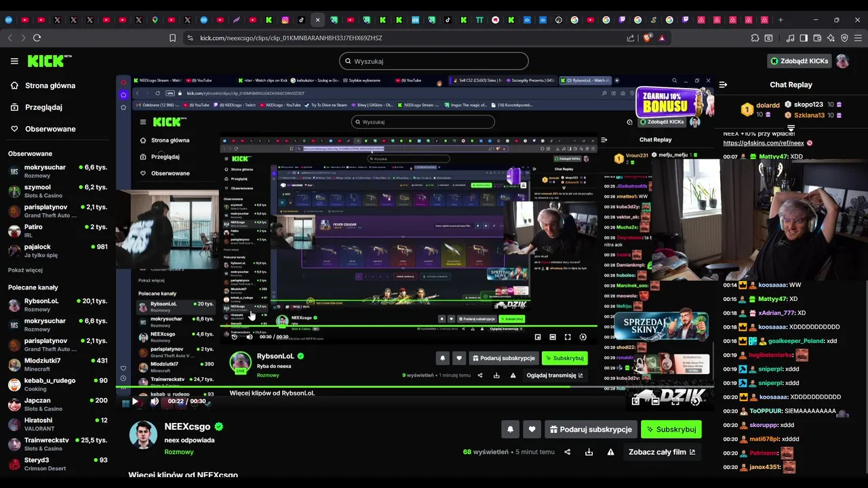This screenshot has width=868, height=488.
Task: Share this page from address bar
Action: 631,38
